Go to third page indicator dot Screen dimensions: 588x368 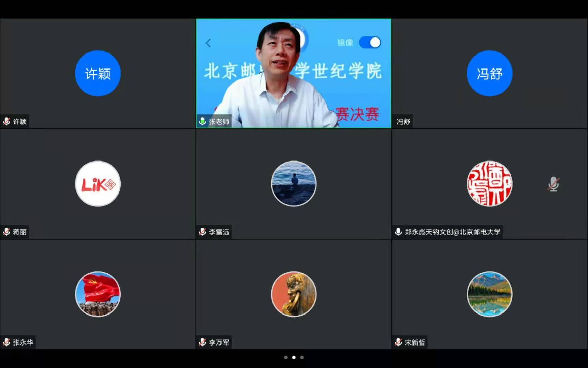pyautogui.click(x=302, y=357)
